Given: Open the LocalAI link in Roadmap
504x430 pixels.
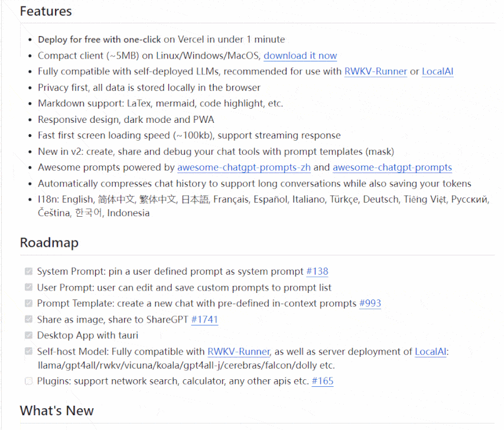Looking at the screenshot, I should pyautogui.click(x=430, y=351).
